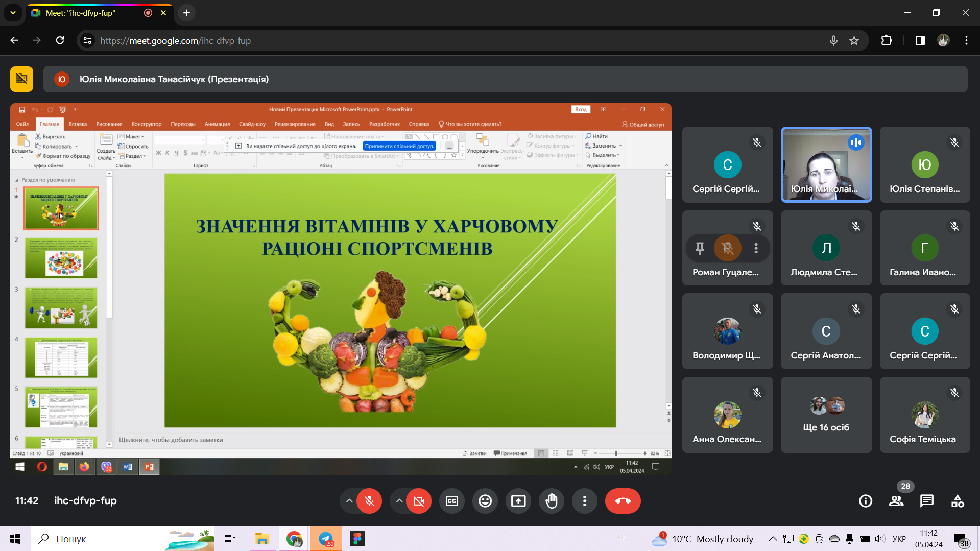Open Windows Start menu
Viewport: 980px width, 551px height.
pos(15,539)
